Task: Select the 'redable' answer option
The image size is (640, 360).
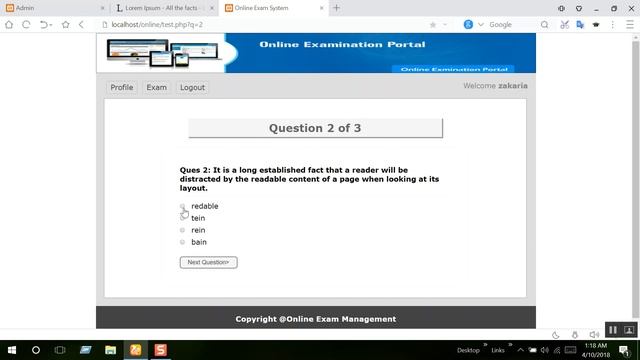Action: pyautogui.click(x=182, y=206)
